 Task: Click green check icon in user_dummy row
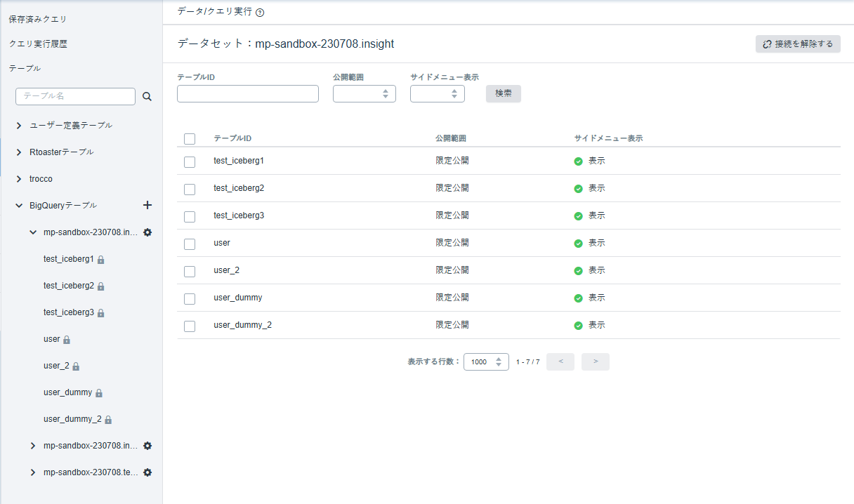point(579,298)
